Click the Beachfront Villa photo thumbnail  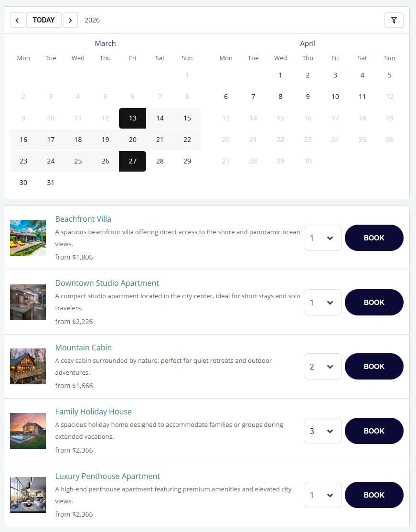(x=28, y=238)
